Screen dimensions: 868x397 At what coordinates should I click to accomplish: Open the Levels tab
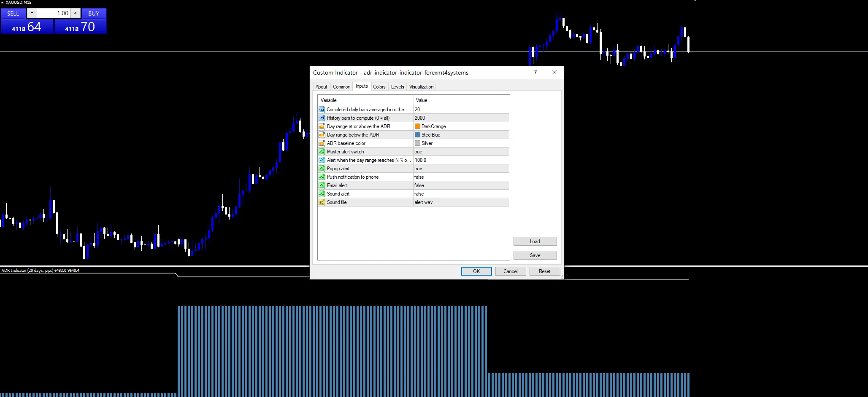pos(397,87)
